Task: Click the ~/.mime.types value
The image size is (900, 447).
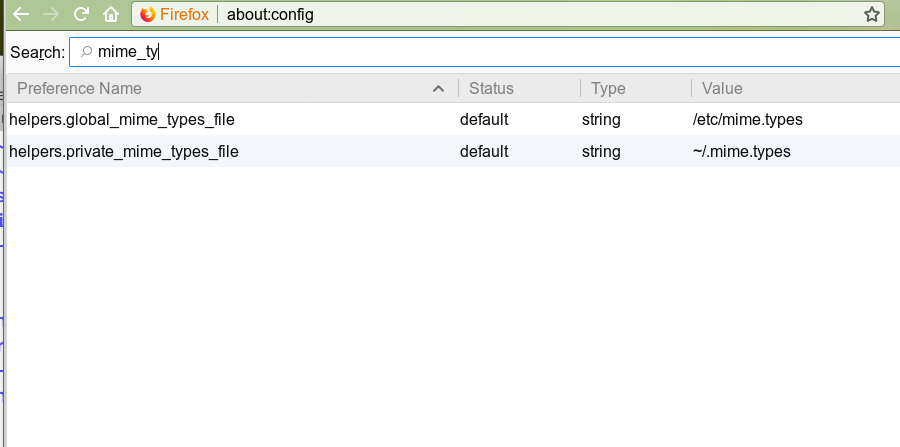Action: click(x=742, y=151)
